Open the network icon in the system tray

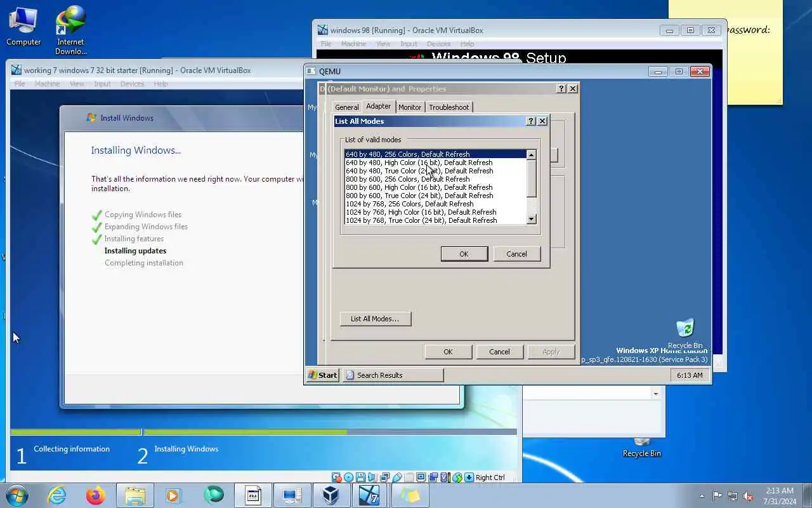click(x=733, y=496)
